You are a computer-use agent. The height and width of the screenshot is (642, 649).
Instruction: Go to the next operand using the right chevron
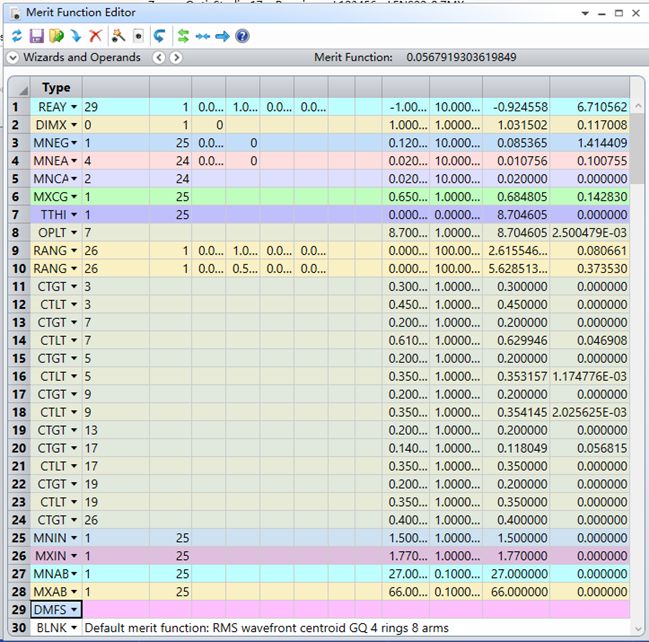pos(176,58)
